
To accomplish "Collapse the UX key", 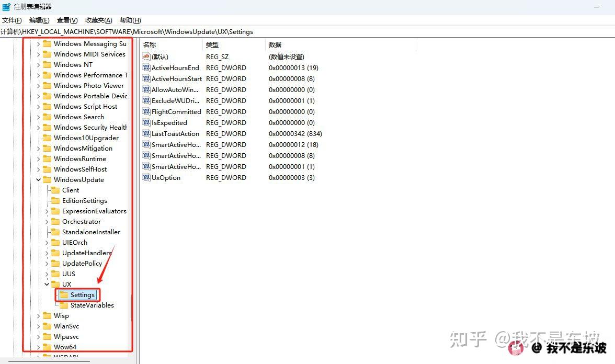I will pos(47,285).
